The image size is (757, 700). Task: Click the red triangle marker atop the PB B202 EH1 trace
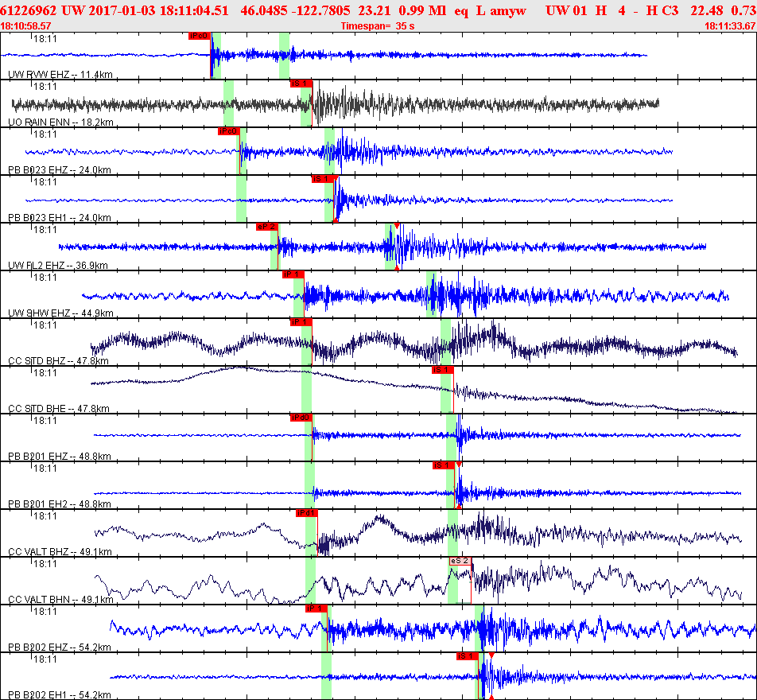[x=491, y=655]
